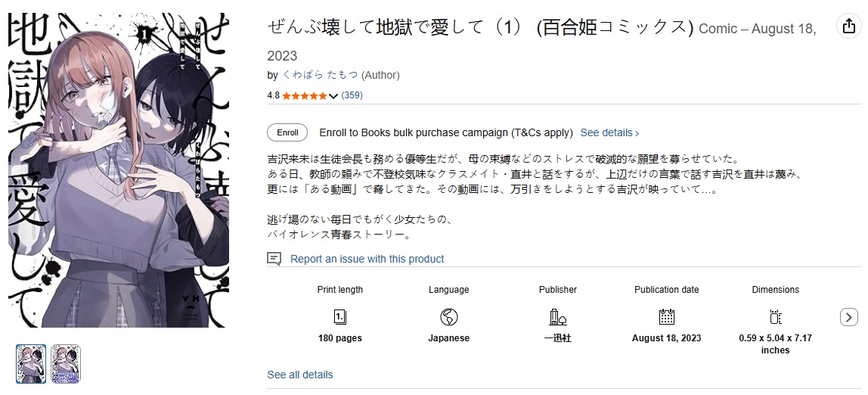Open See details for bulk purchase campaign

pyautogui.click(x=609, y=132)
